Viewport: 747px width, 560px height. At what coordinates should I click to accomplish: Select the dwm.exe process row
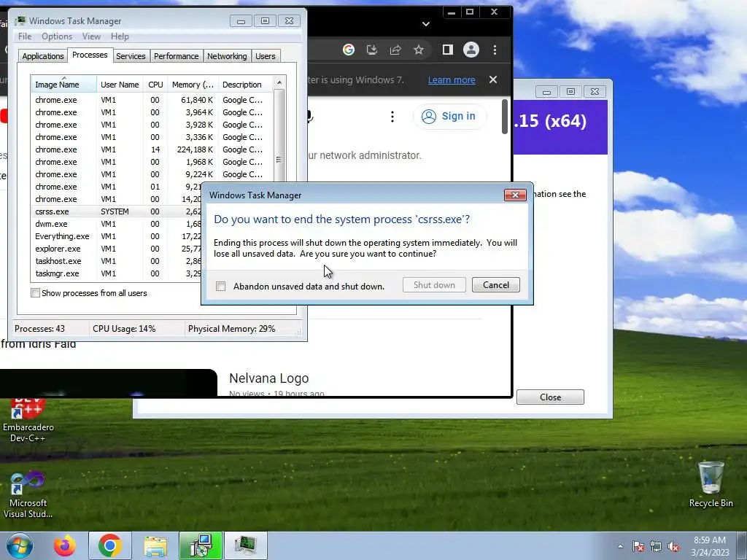(x=117, y=224)
